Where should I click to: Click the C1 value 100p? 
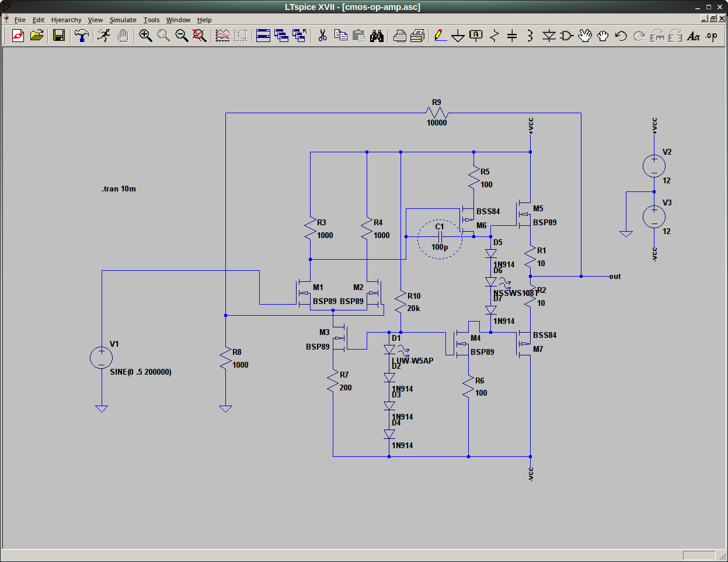[440, 247]
